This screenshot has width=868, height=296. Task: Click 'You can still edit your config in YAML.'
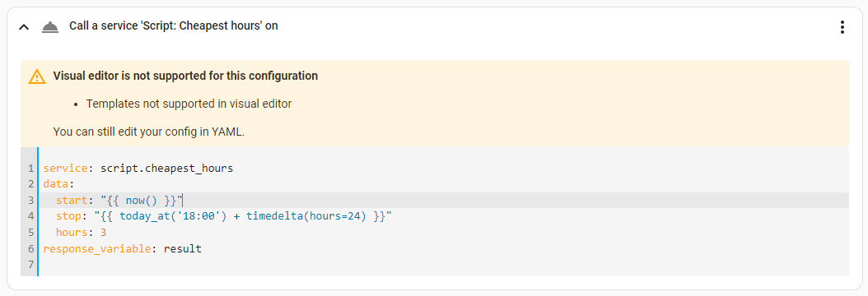[149, 132]
